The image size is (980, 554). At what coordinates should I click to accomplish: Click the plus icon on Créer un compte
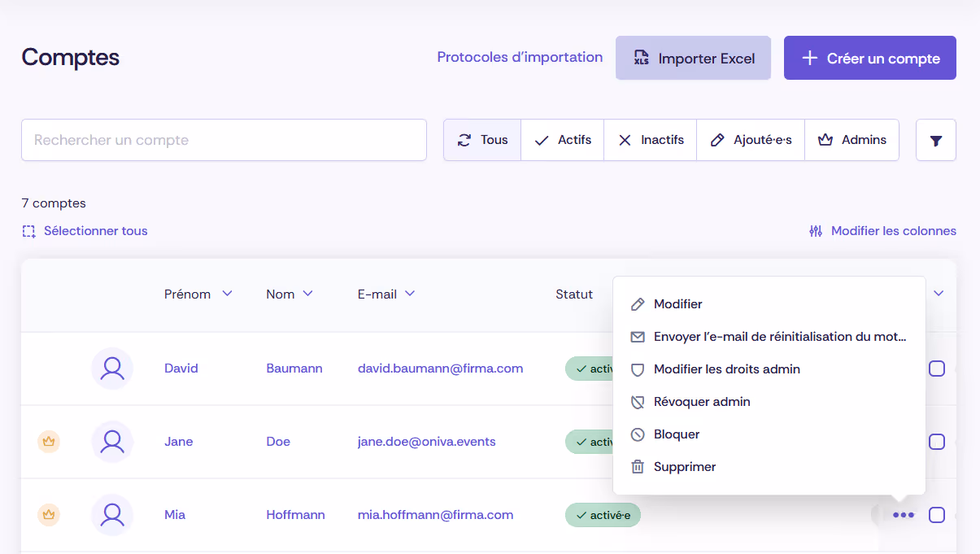click(809, 58)
